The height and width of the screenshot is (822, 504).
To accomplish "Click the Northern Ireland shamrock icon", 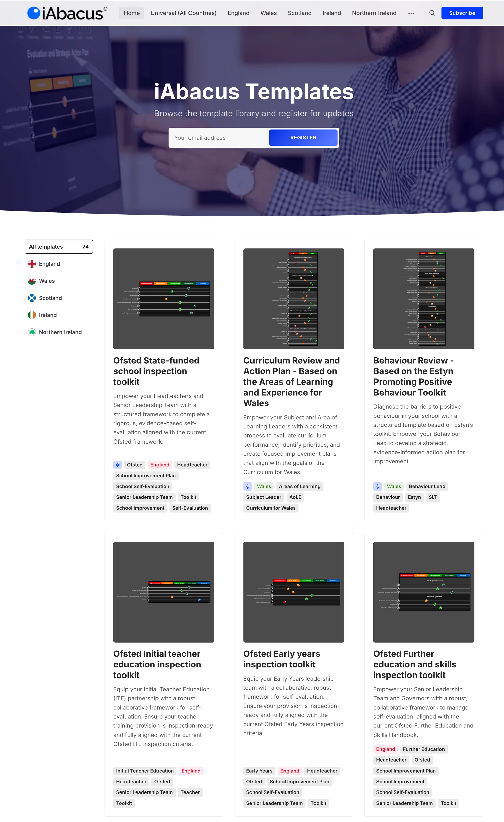I will (32, 332).
